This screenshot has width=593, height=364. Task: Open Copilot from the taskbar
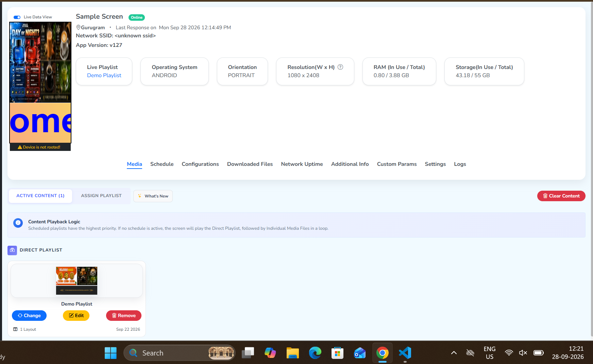point(270,353)
